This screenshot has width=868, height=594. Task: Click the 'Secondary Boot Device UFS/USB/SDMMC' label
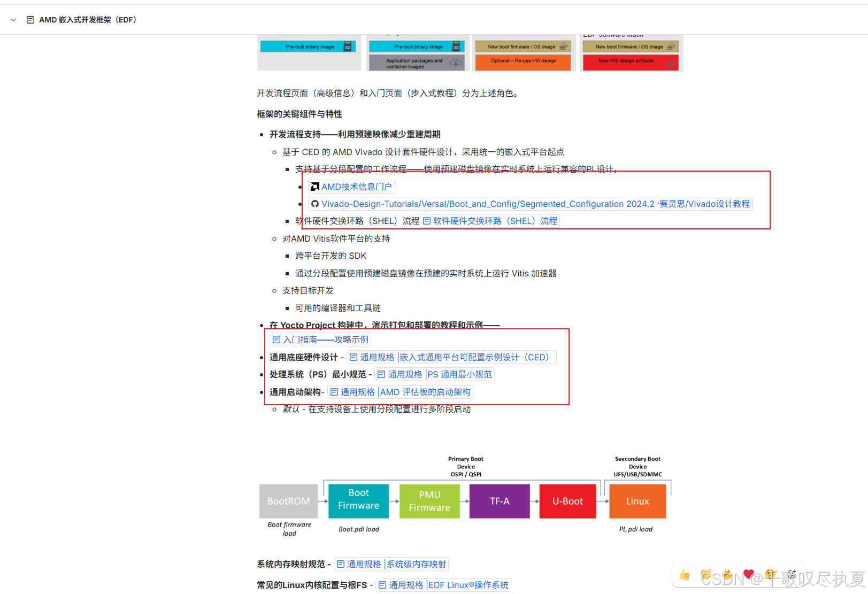637,467
